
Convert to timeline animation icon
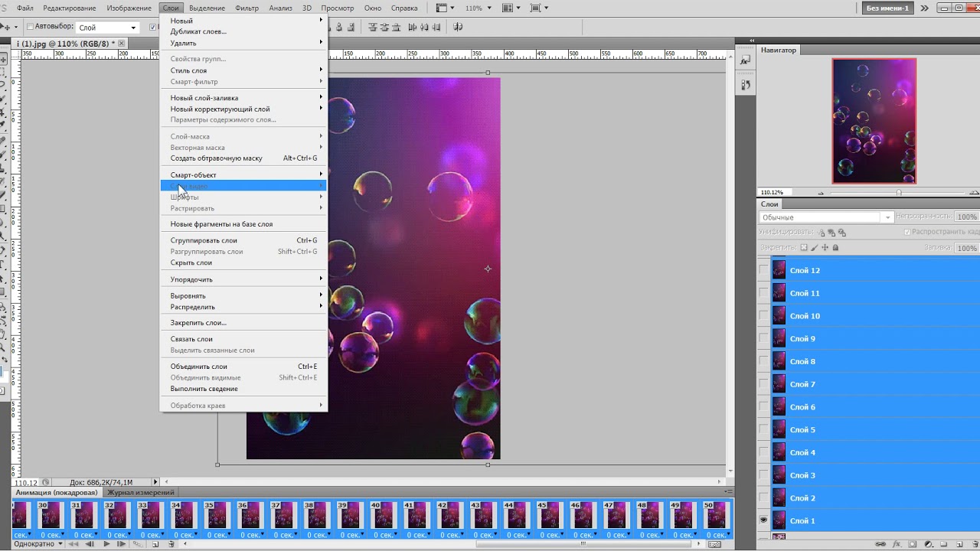[x=714, y=544]
